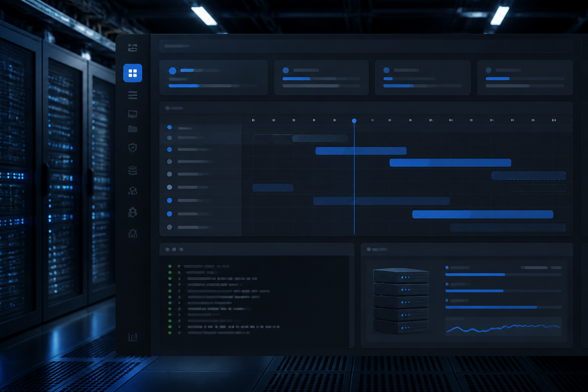
Task: Click the third-row Gantt bar crossing the time marker
Action: click(361, 151)
